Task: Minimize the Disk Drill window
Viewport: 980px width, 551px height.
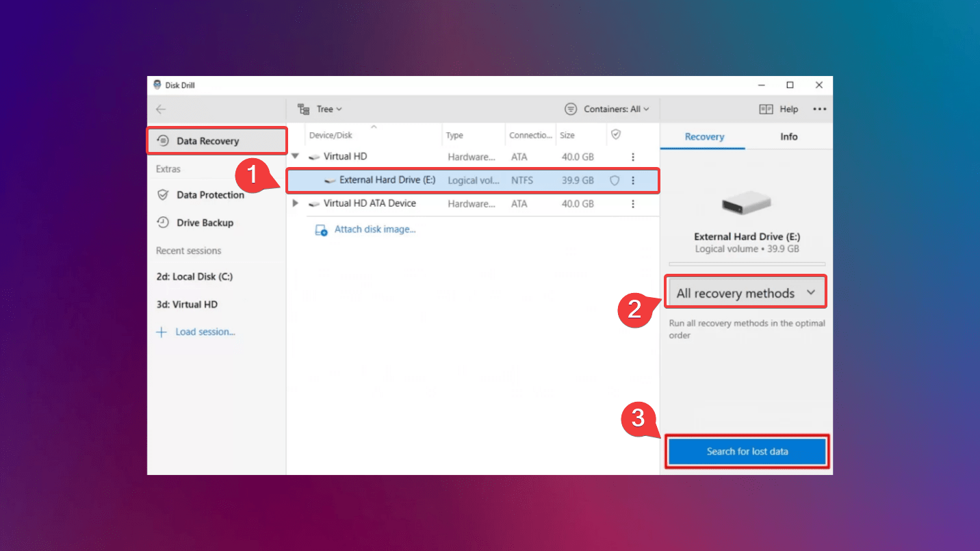Action: coord(762,85)
